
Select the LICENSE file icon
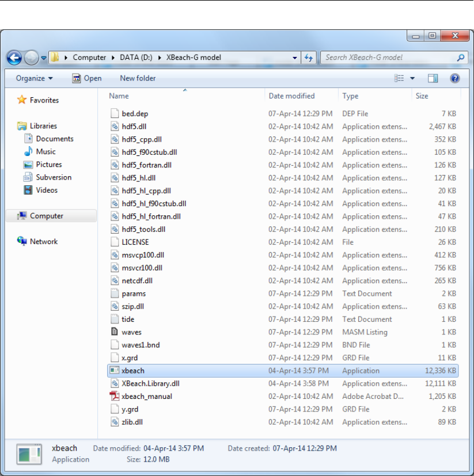click(115, 242)
